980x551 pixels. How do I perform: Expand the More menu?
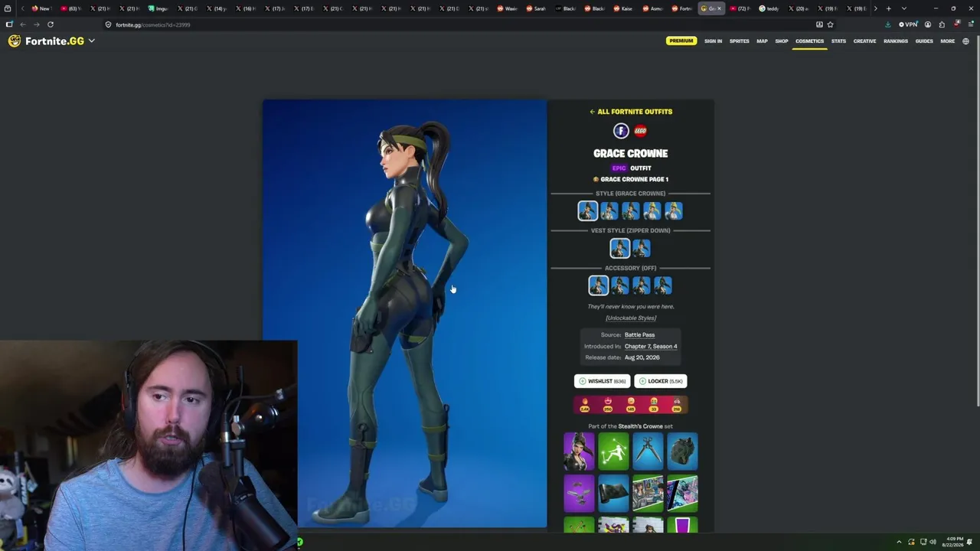point(947,41)
